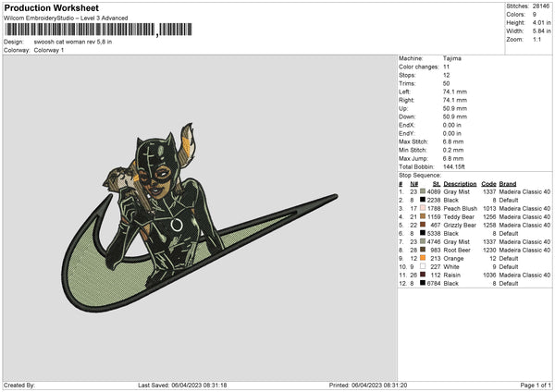Image resolution: width=555 pixels, height=392 pixels.
Task: Click the cat woman swoosh design preview
Action: [x=200, y=217]
